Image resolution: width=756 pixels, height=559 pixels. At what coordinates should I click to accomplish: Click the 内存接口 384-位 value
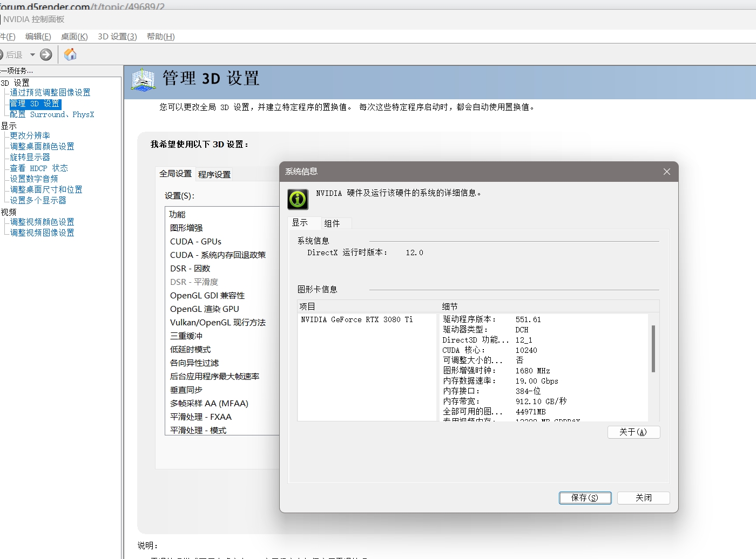pyautogui.click(x=528, y=391)
